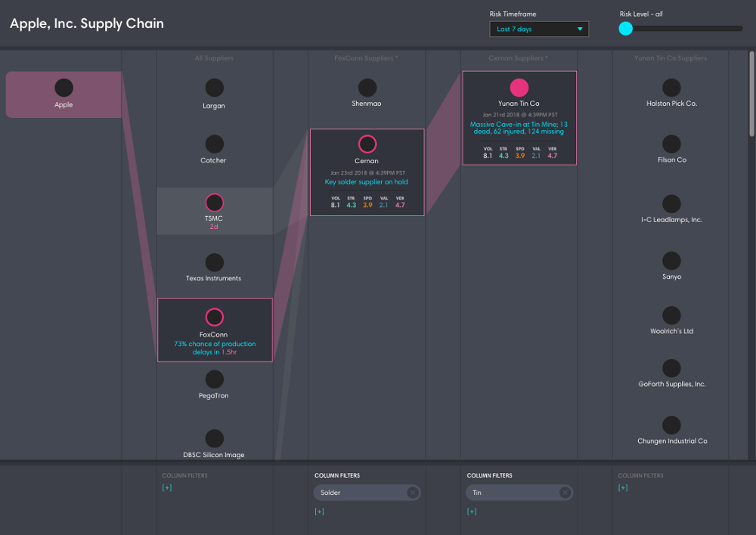Viewport: 756px width, 535px height.
Task: Click the TSMC 2d risk label
Action: (214, 227)
